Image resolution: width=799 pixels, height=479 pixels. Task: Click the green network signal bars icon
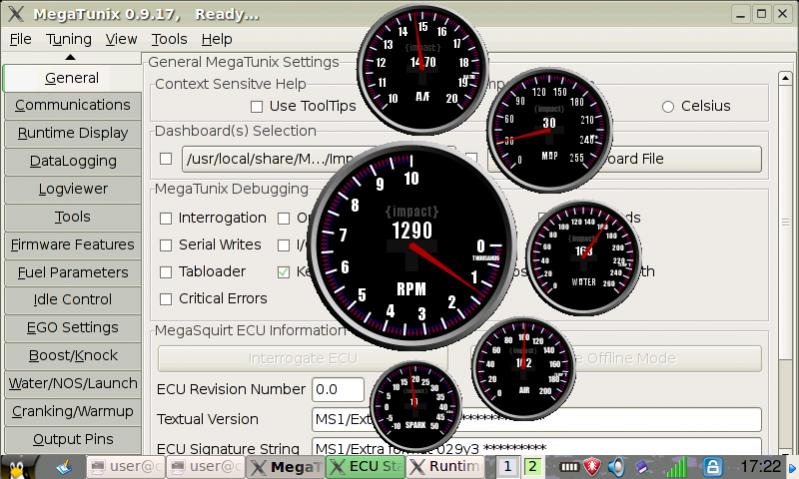click(678, 467)
